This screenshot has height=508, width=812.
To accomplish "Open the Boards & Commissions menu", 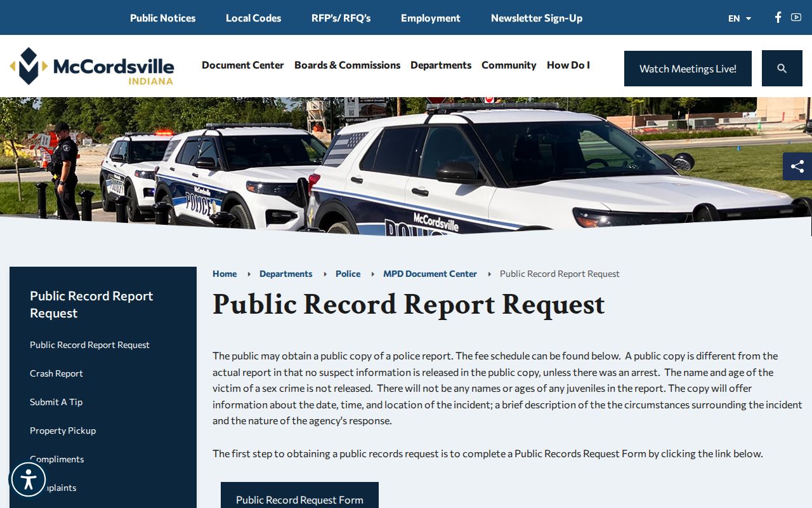I will (347, 65).
